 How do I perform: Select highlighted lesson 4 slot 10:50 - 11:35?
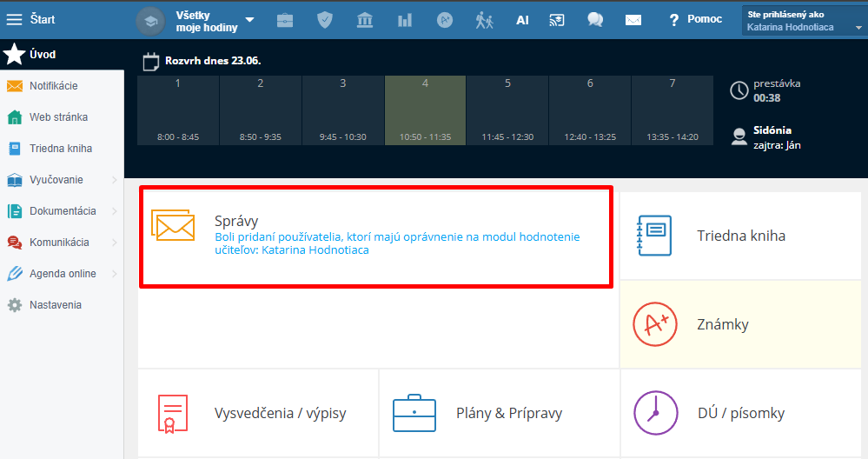tap(425, 110)
